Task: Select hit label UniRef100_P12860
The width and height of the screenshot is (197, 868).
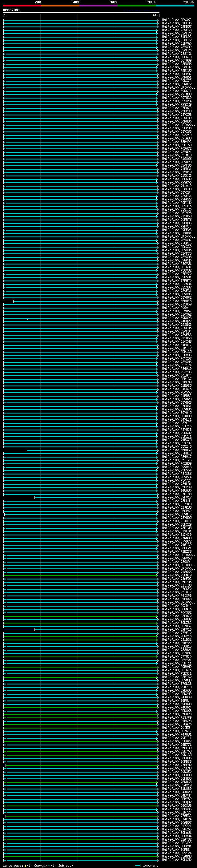Action: [x=176, y=338]
